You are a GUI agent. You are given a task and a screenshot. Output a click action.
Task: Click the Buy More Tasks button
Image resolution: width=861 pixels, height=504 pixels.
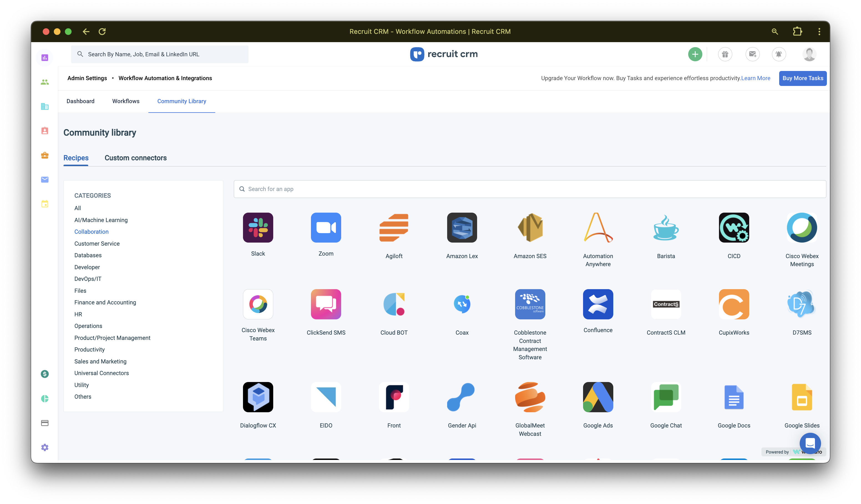(802, 78)
